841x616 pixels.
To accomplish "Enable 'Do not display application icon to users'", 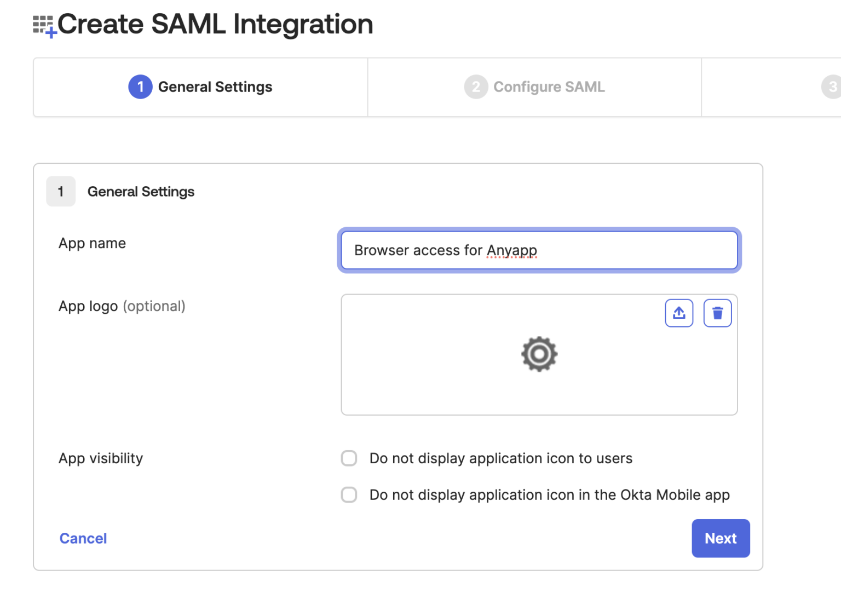I will point(349,458).
